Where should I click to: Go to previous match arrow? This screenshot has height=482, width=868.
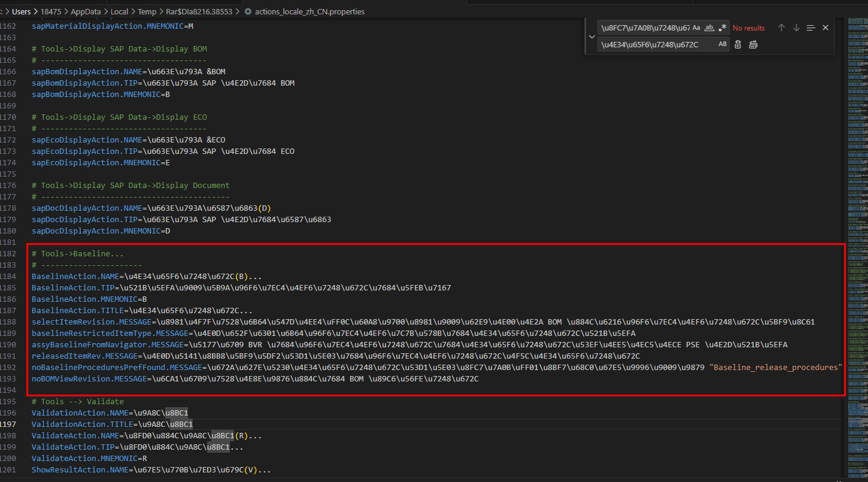[781, 28]
